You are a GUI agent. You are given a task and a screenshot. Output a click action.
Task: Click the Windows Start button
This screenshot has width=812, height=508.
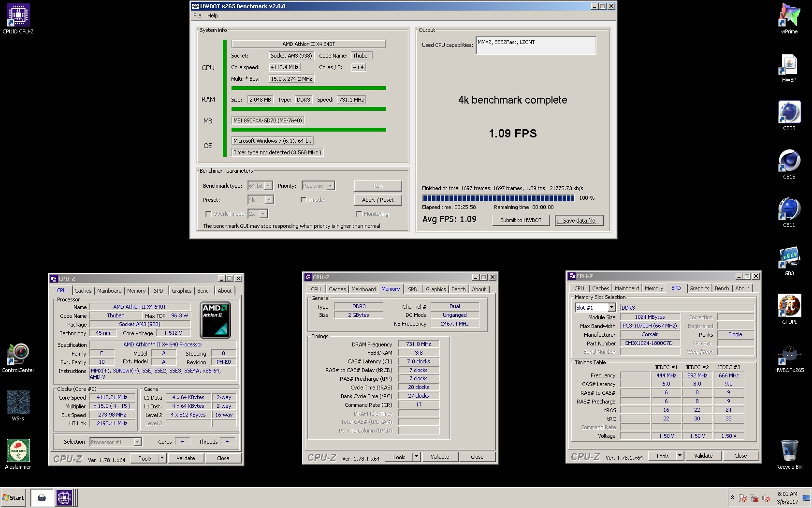click(13, 497)
